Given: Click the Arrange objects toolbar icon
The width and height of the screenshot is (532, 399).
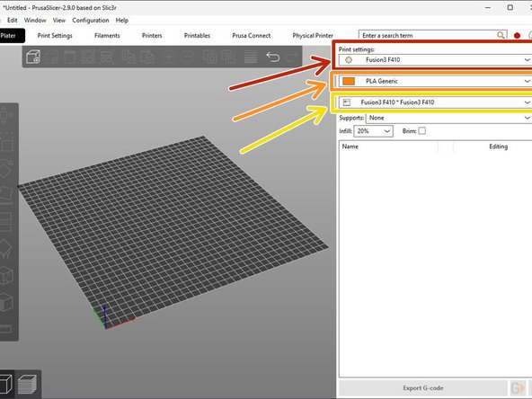Looking at the screenshot, I should 88,57.
